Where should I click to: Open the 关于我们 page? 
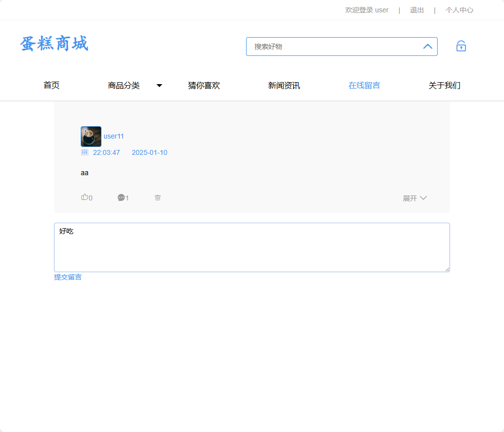[444, 85]
